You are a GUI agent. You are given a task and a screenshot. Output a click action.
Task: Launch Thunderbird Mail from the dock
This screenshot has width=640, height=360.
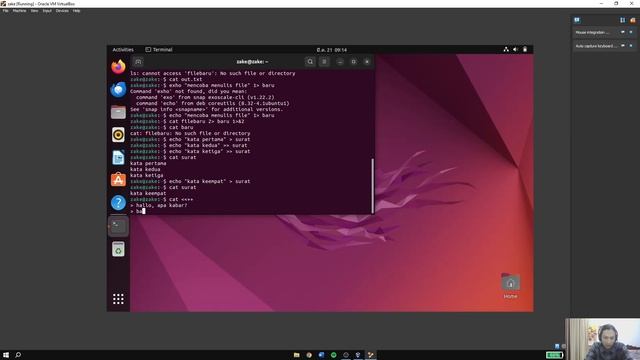118,89
